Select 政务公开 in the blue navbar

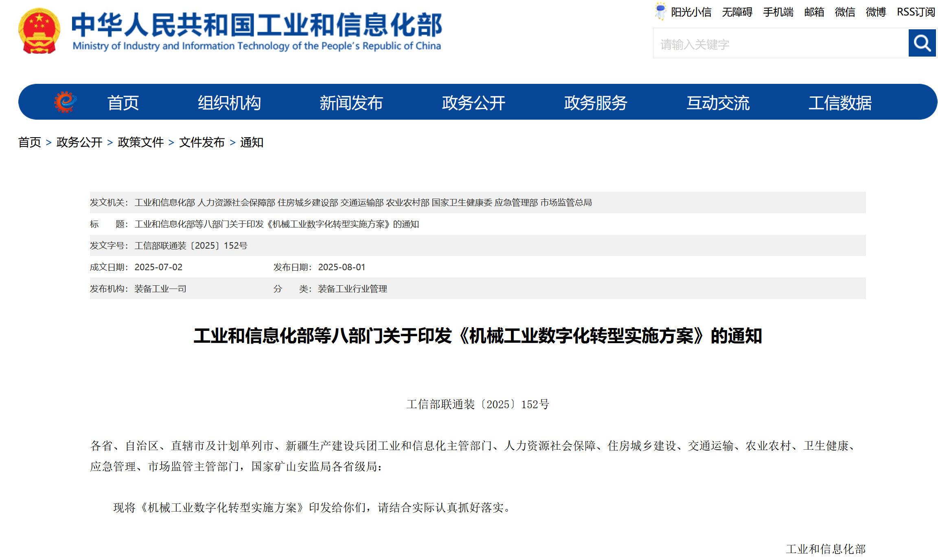click(x=473, y=103)
